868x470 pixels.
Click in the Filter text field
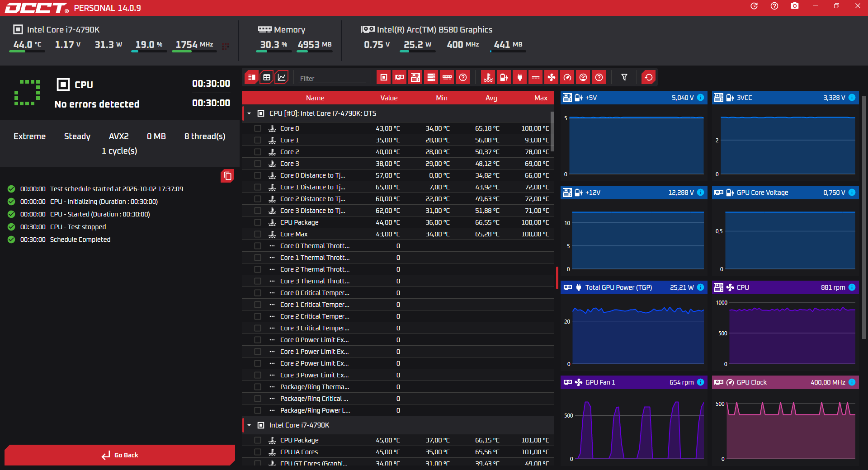[332, 78]
